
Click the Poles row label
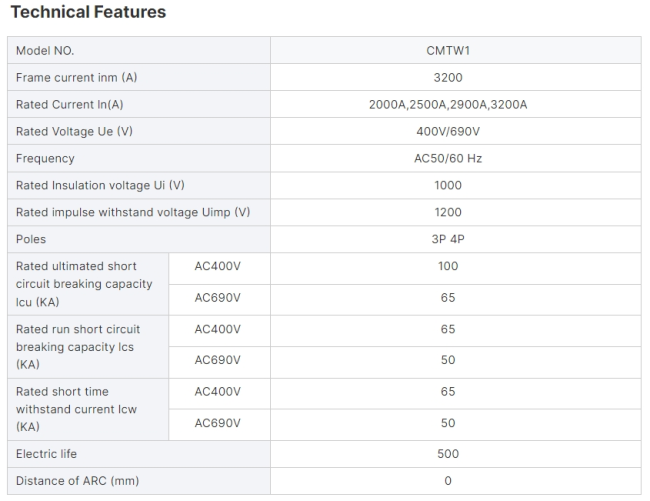tap(31, 239)
